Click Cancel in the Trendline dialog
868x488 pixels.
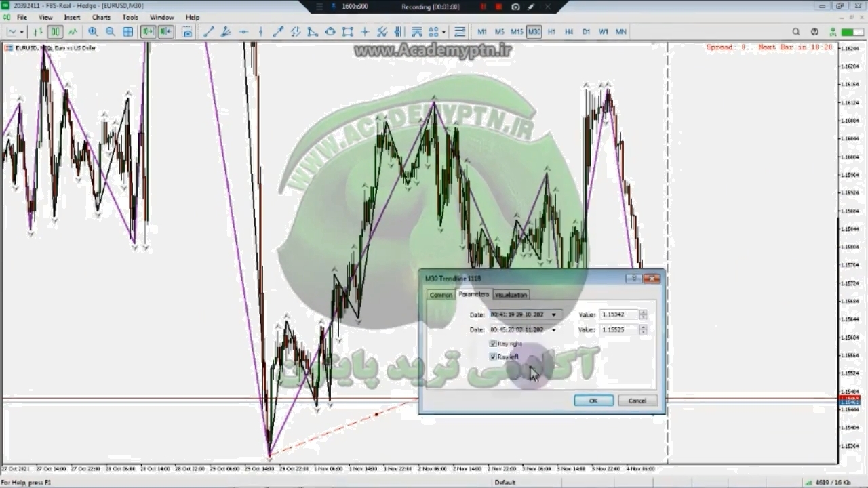637,401
